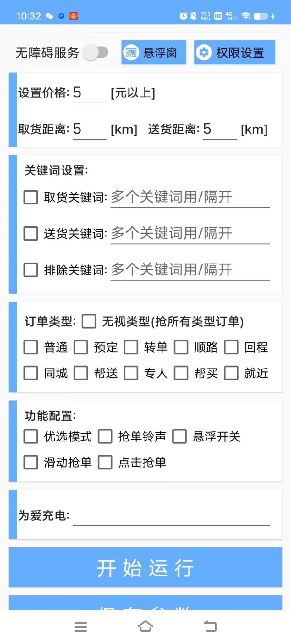
Task: Enable the 滑动抢单 option
Action: point(31,462)
